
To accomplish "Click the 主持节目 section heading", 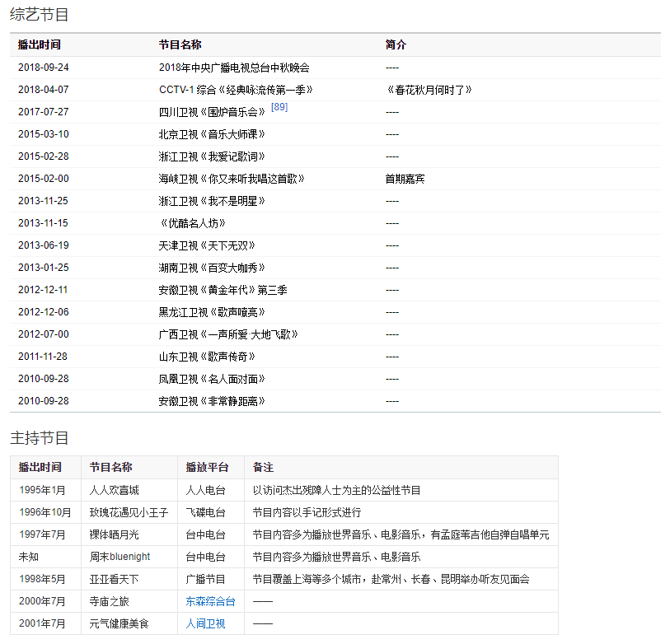I will [40, 437].
